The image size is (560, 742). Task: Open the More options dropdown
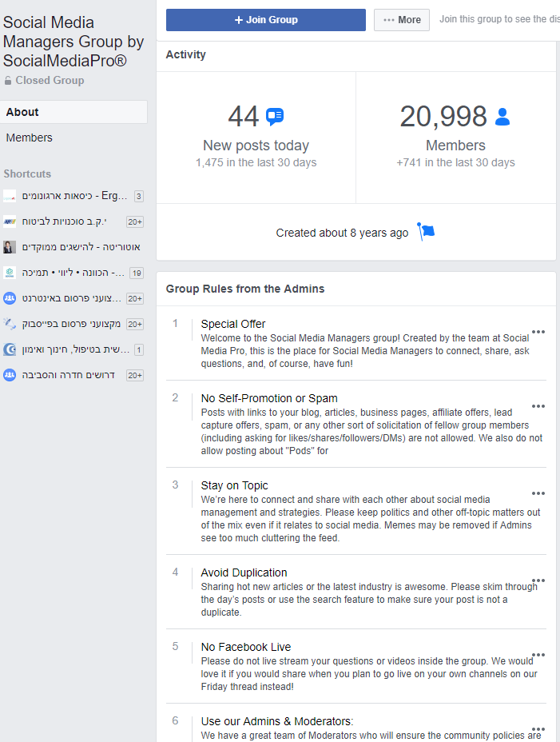point(402,20)
